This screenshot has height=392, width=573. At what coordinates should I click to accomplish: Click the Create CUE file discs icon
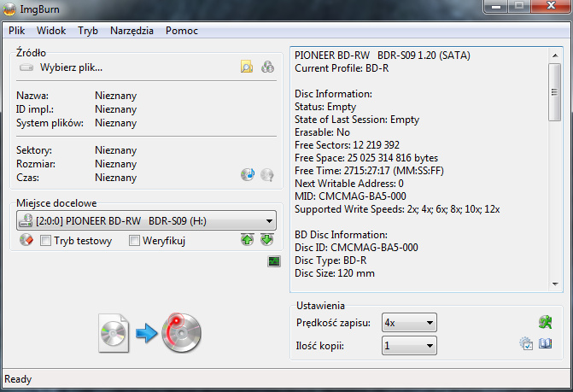(267, 67)
